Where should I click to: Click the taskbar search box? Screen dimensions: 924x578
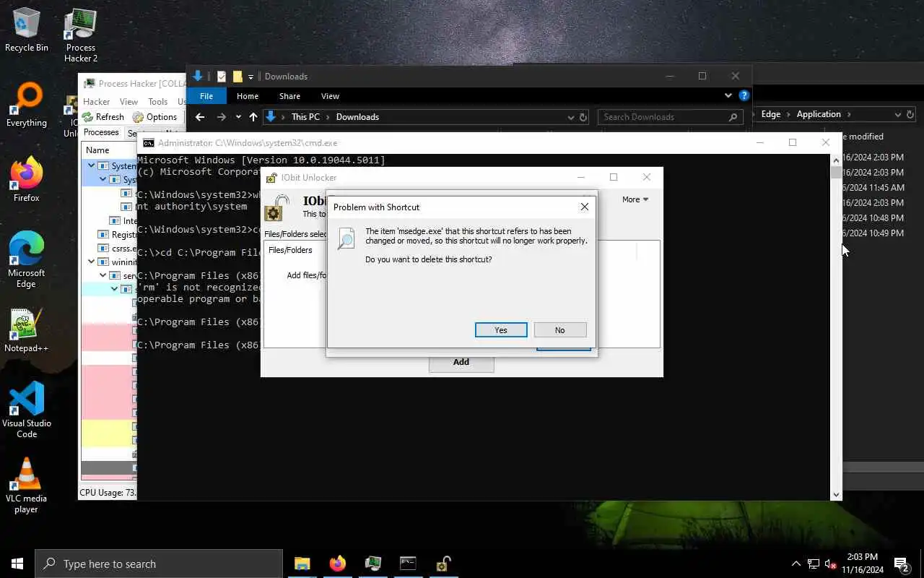tap(159, 564)
